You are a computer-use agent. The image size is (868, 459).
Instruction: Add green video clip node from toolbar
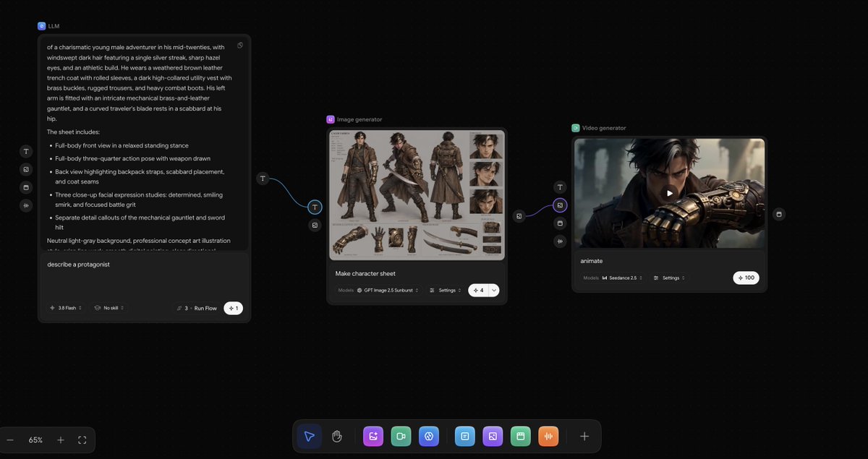(520, 436)
